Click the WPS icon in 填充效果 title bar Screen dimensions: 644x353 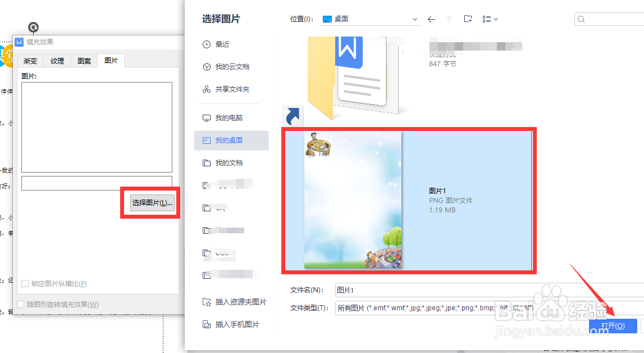point(19,42)
